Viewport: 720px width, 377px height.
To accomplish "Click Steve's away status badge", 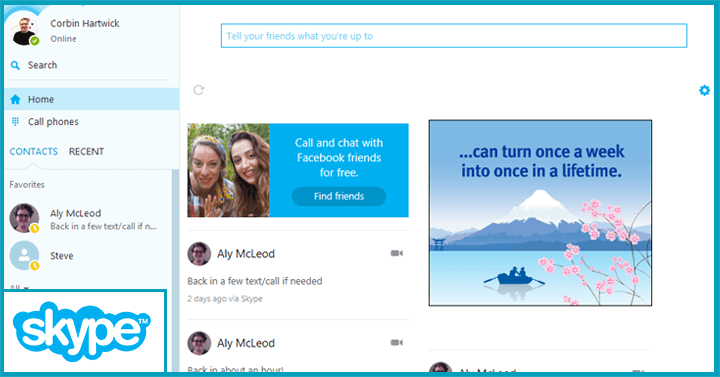I will tap(34, 265).
